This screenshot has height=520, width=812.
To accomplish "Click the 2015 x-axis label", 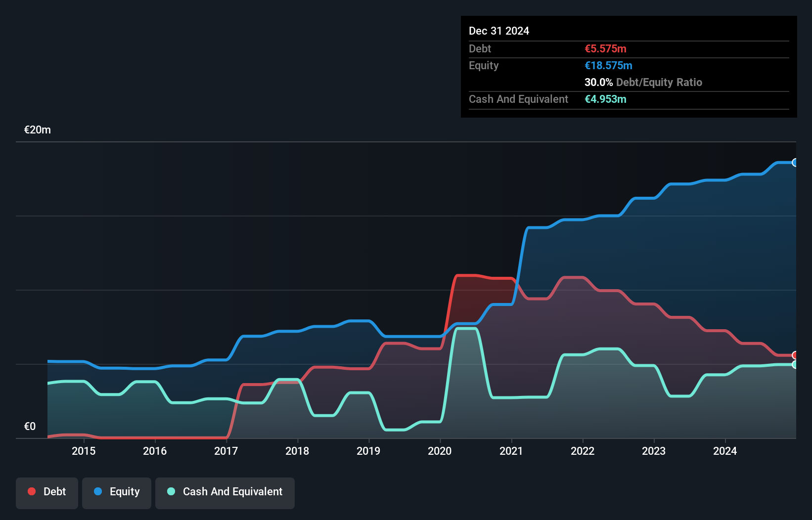I will point(84,451).
